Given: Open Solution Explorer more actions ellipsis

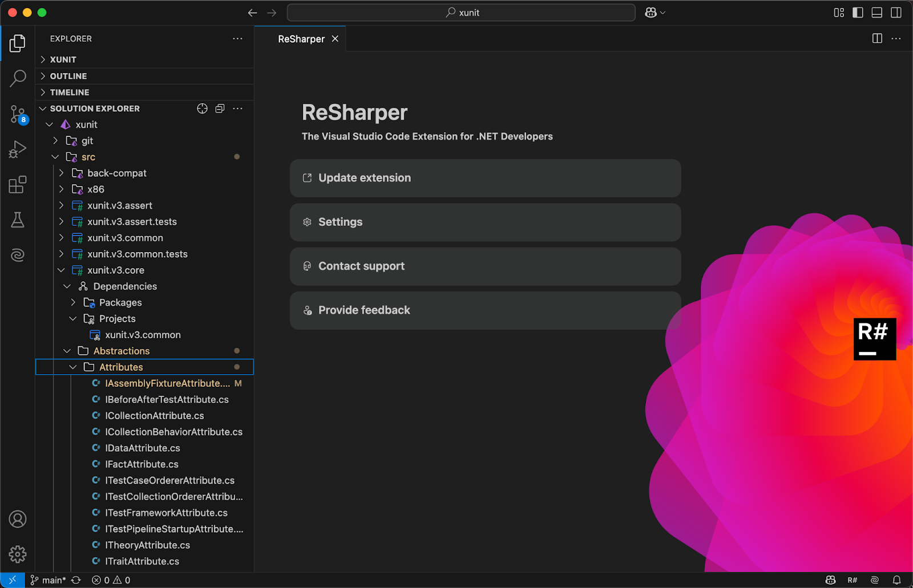Looking at the screenshot, I should point(237,108).
